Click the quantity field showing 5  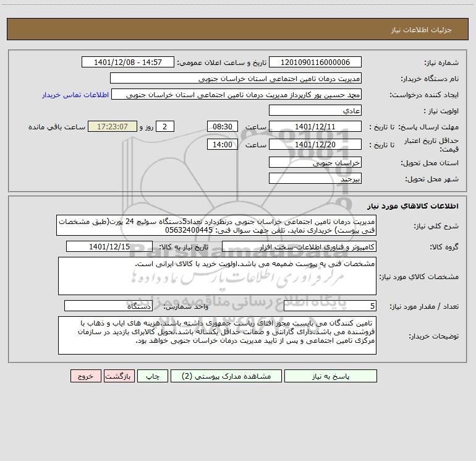pos(330,306)
